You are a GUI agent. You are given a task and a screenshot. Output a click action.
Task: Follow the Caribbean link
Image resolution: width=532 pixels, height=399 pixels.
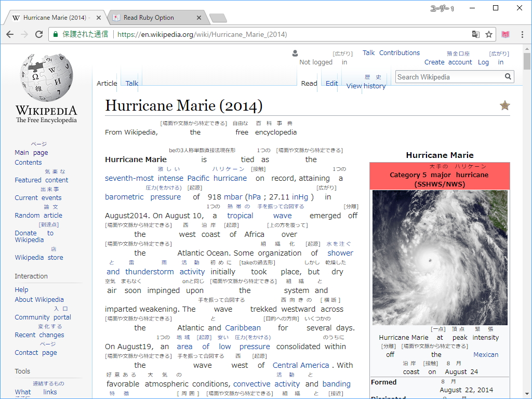[x=243, y=328]
